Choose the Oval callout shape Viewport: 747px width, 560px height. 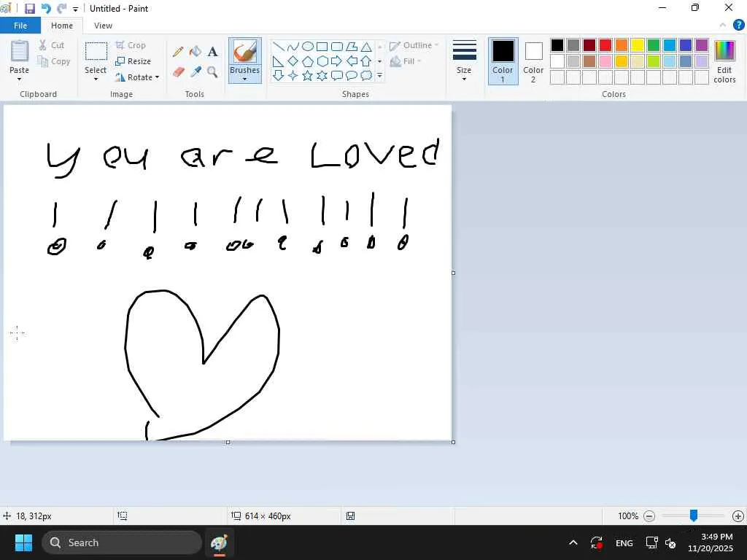pyautogui.click(x=352, y=75)
